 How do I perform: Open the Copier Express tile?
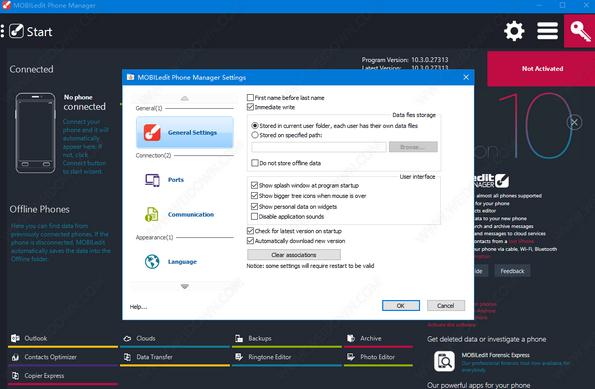click(63, 376)
